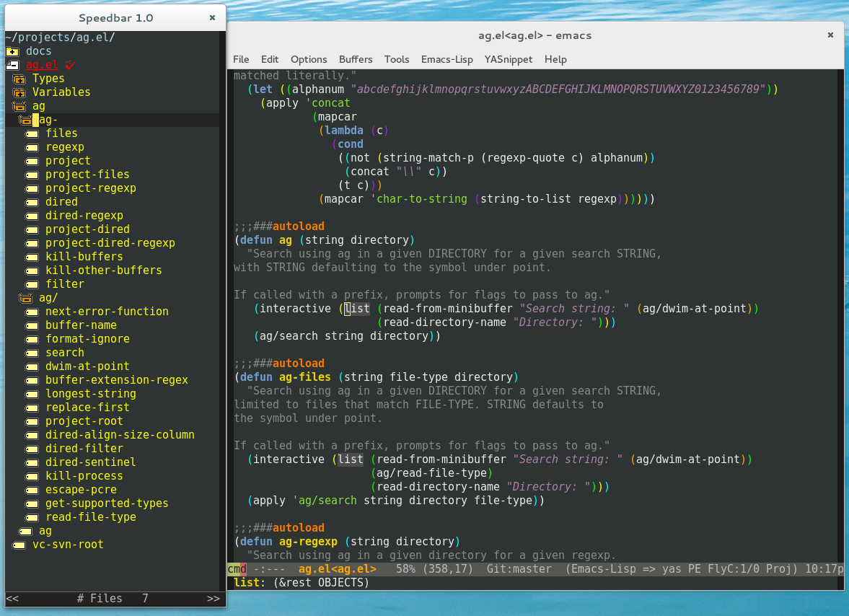This screenshot has height=616, width=849.
Task: Collapse the ag.el file node
Action: [12, 65]
